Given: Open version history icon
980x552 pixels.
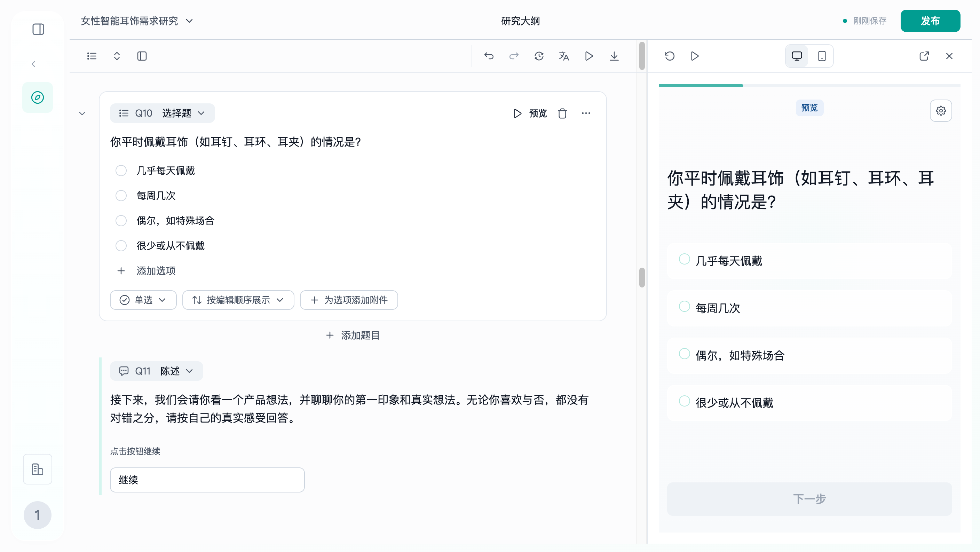Looking at the screenshot, I should pos(539,56).
